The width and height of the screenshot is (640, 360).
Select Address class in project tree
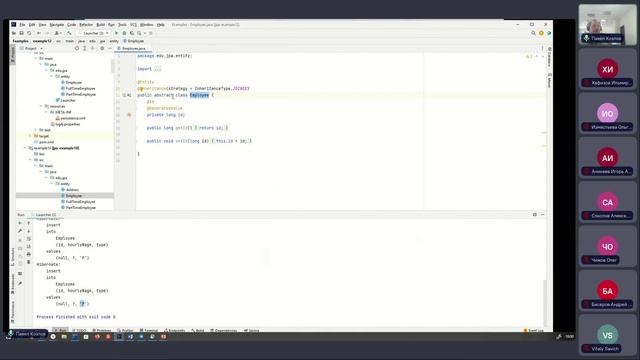(70, 190)
